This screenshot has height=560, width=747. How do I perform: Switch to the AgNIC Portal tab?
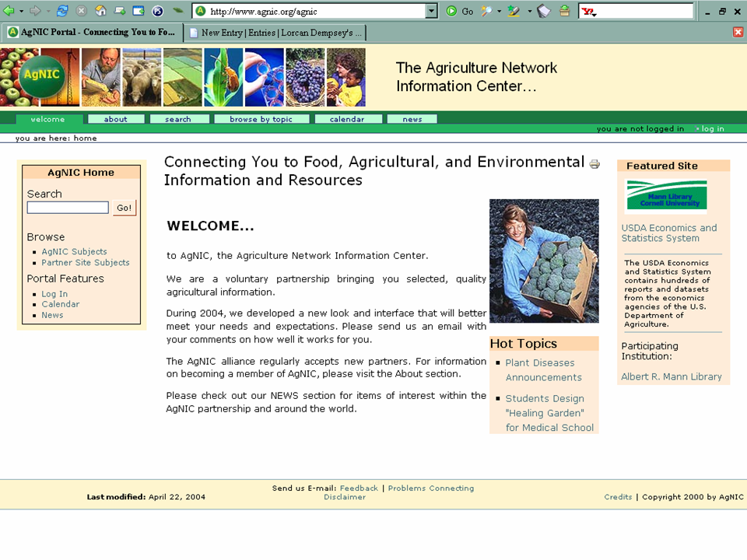point(93,33)
